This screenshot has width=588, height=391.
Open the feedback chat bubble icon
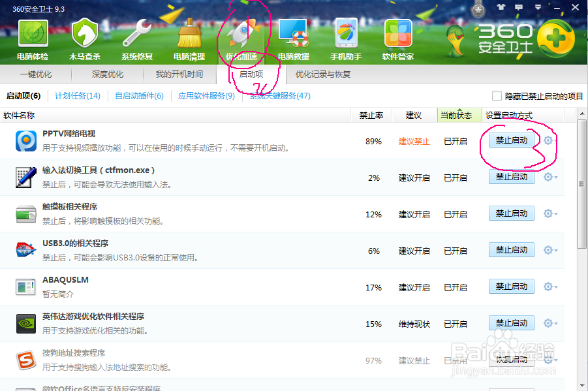(519, 7)
